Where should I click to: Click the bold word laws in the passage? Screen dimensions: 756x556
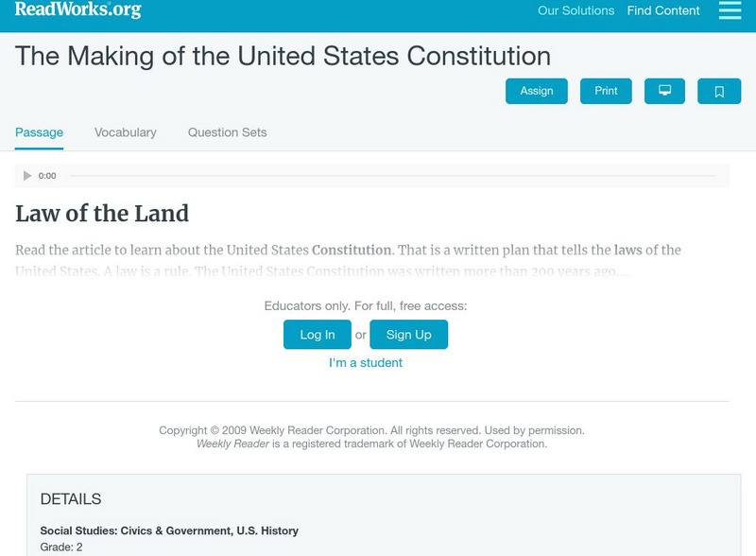click(x=627, y=251)
